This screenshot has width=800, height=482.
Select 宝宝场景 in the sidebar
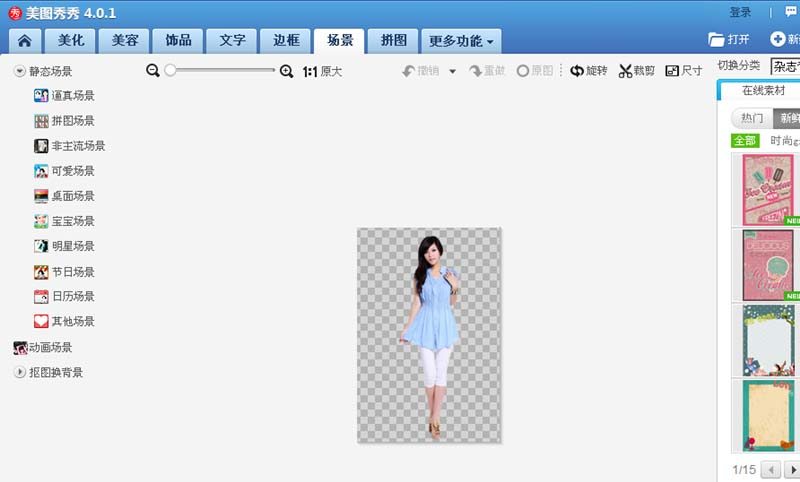pos(64,221)
